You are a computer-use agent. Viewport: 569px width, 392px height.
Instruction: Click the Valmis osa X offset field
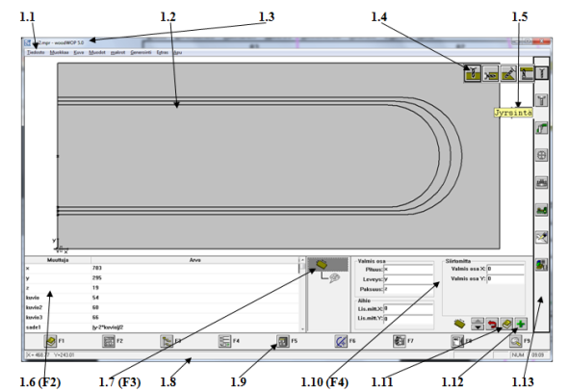coord(505,269)
